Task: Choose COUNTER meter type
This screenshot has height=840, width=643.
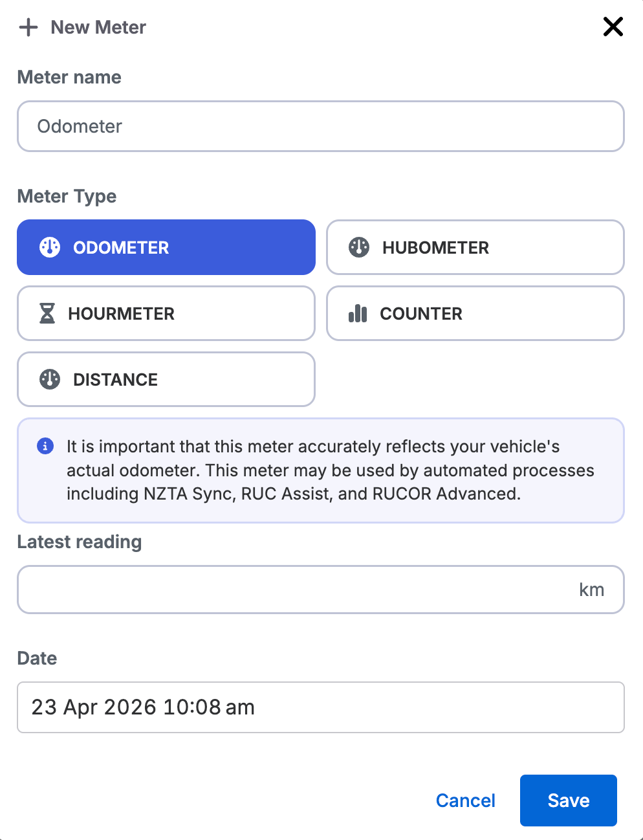Action: (x=475, y=313)
